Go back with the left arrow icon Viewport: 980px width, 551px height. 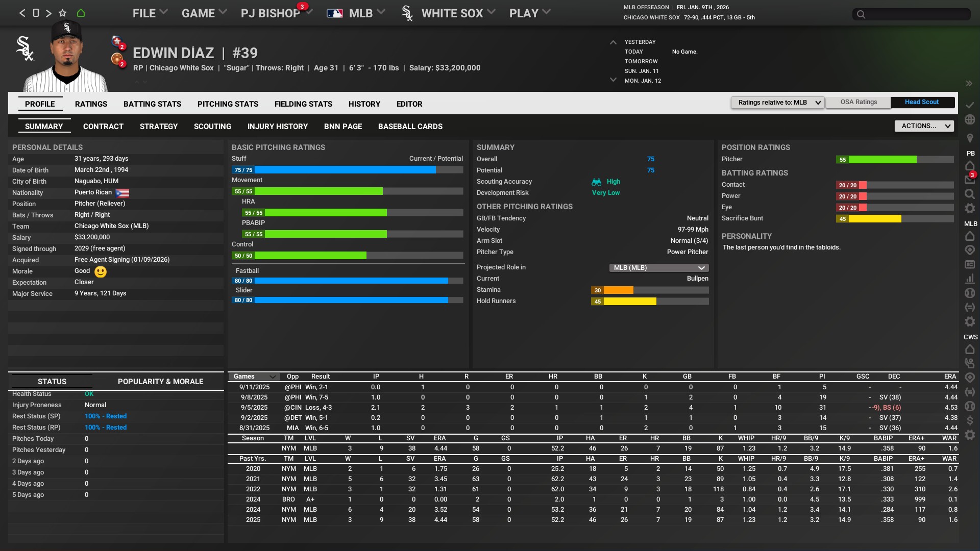tap(22, 13)
